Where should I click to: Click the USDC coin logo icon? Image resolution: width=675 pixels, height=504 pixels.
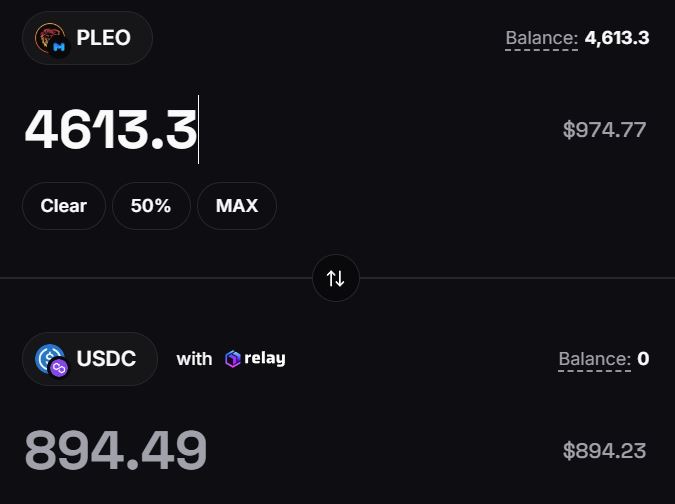tap(50, 358)
